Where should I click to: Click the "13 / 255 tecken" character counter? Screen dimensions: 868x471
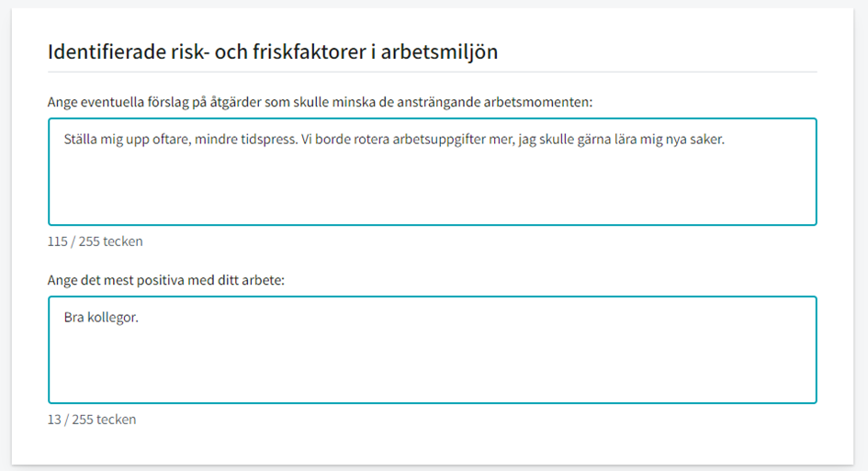(92, 420)
